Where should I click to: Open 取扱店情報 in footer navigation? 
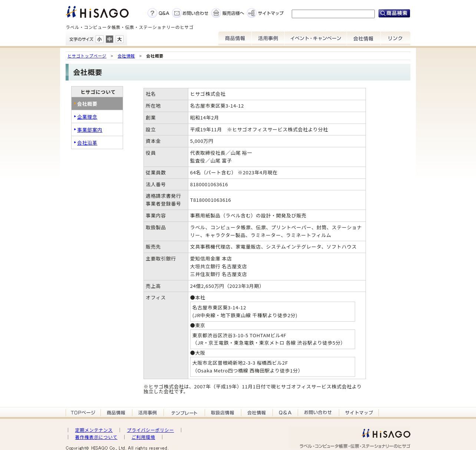point(222,413)
